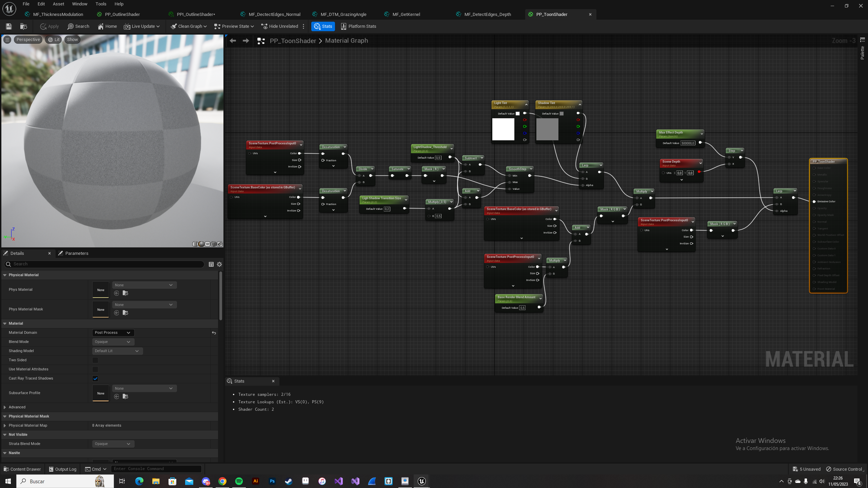Uncheck Cast Ray Traced Shadows
868x488 pixels.
pyautogui.click(x=95, y=379)
